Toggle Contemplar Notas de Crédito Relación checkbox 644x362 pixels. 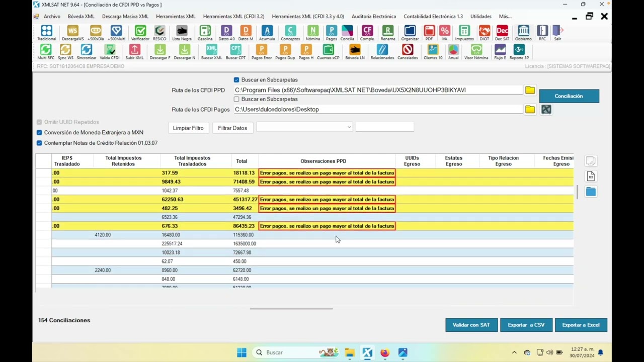click(39, 143)
